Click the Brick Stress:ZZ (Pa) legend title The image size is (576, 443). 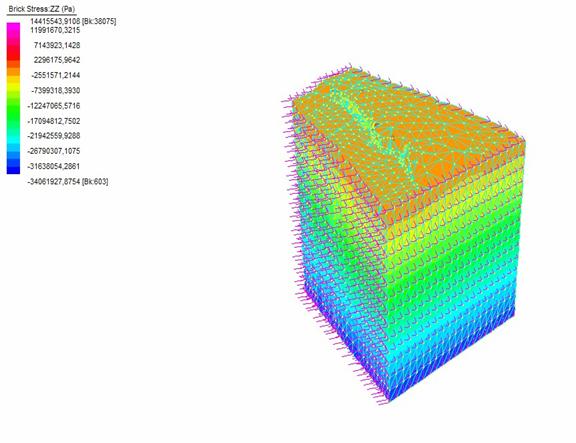point(42,9)
